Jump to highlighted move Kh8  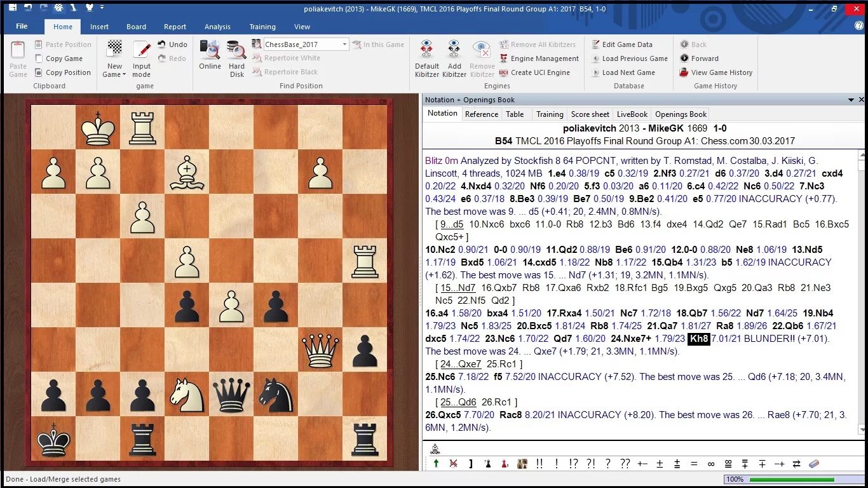coord(699,339)
